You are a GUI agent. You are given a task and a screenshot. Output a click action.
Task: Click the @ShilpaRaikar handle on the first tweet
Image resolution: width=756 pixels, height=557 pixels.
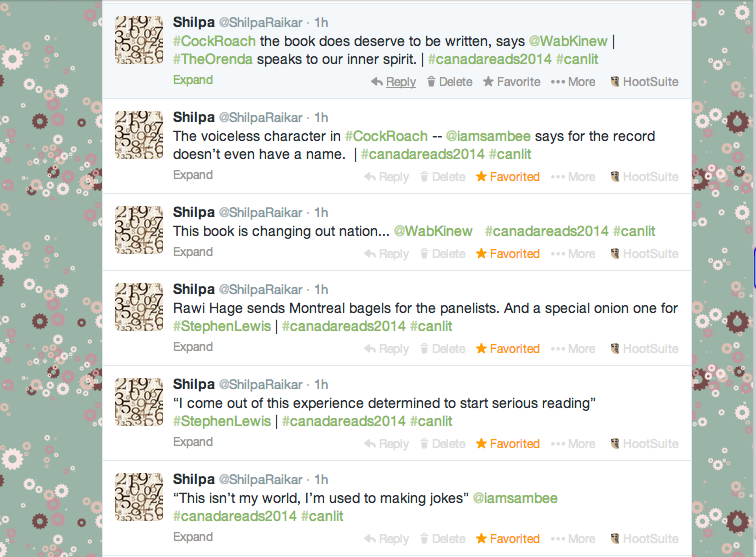point(261,23)
